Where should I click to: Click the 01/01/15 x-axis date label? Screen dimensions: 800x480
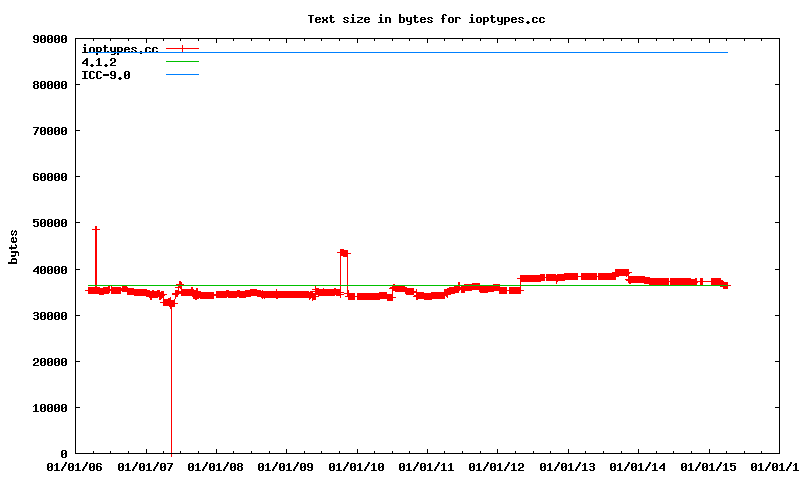[x=709, y=467]
